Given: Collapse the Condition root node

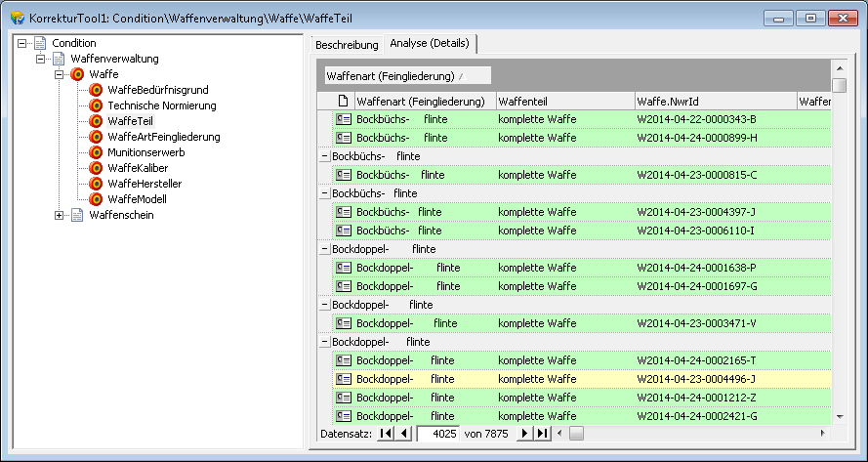Looking at the screenshot, I should pyautogui.click(x=22, y=43).
